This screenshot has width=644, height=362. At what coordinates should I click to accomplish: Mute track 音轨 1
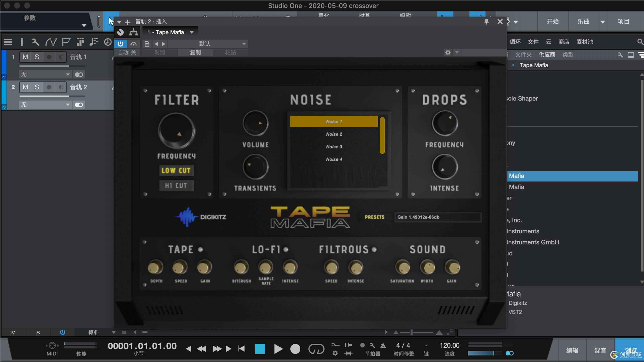coord(25,57)
